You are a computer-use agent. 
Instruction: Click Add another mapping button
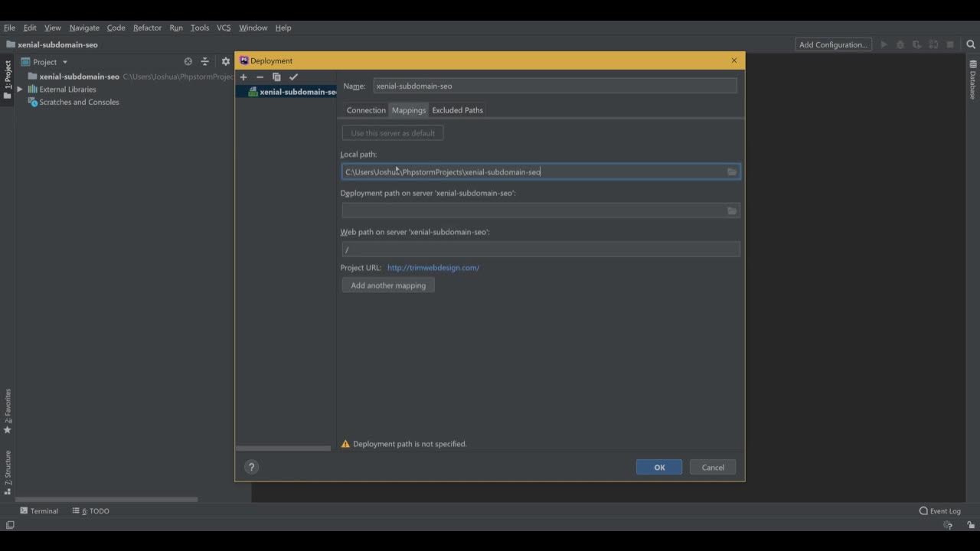tap(388, 285)
